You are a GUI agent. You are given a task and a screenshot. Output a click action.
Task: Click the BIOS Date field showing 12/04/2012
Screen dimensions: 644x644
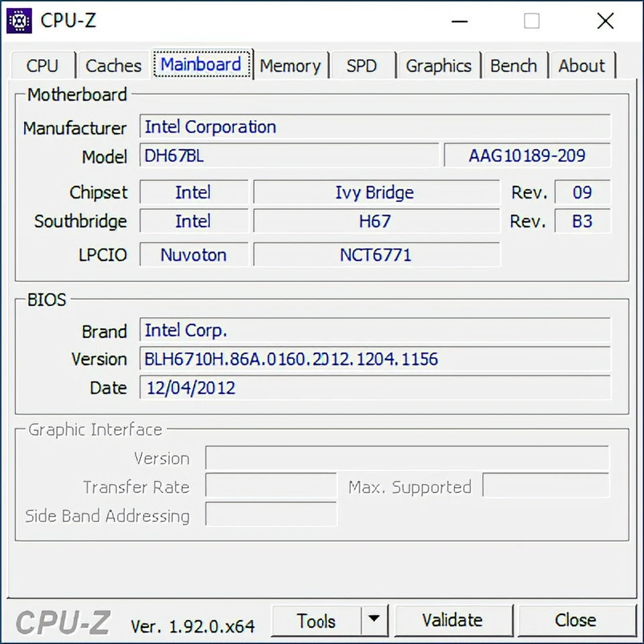tap(375, 388)
